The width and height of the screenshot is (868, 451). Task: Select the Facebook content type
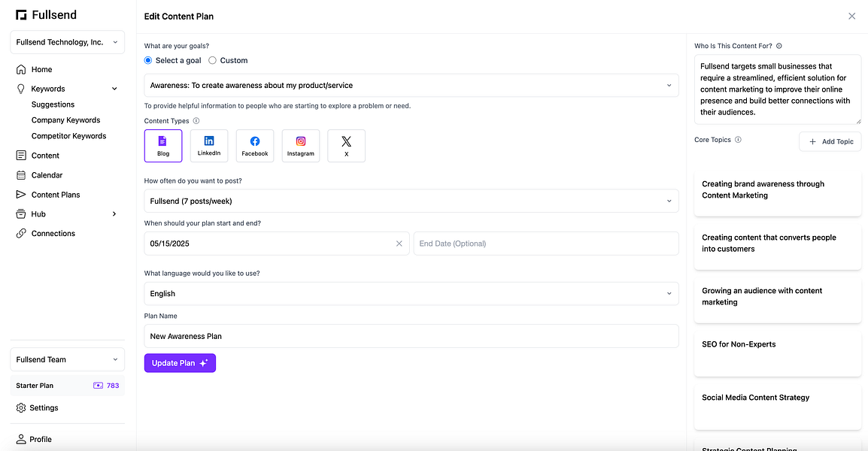tap(255, 146)
